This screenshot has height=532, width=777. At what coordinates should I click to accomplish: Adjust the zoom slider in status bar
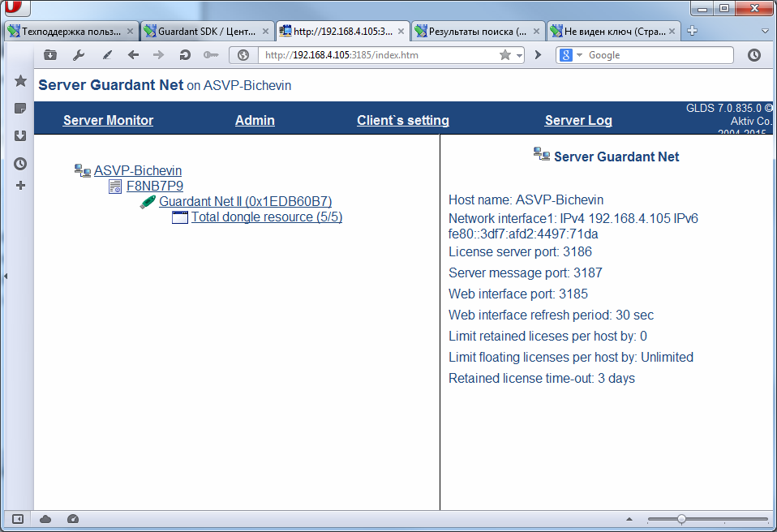pyautogui.click(x=681, y=519)
